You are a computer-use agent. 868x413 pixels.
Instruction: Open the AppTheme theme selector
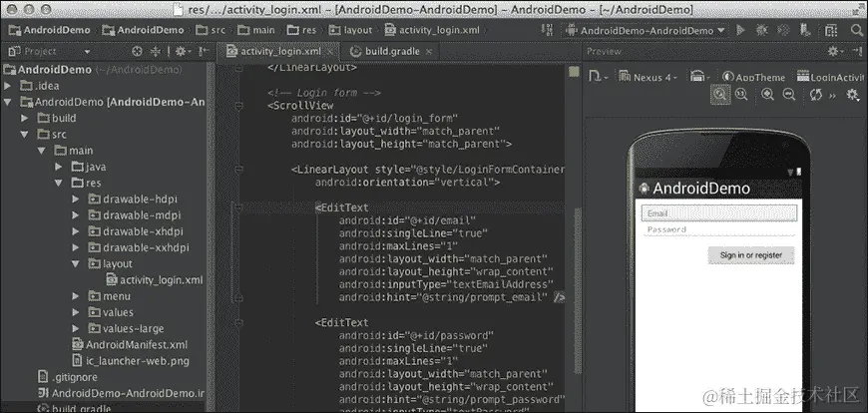753,78
